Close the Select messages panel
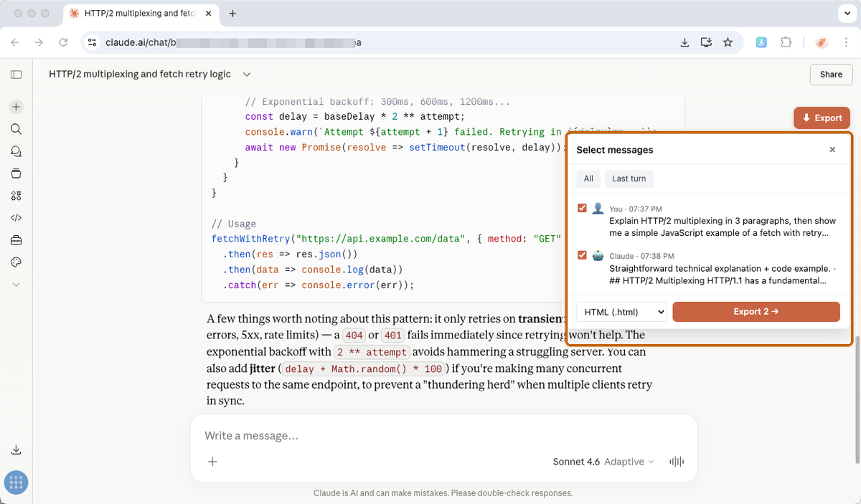861x504 pixels. tap(832, 150)
